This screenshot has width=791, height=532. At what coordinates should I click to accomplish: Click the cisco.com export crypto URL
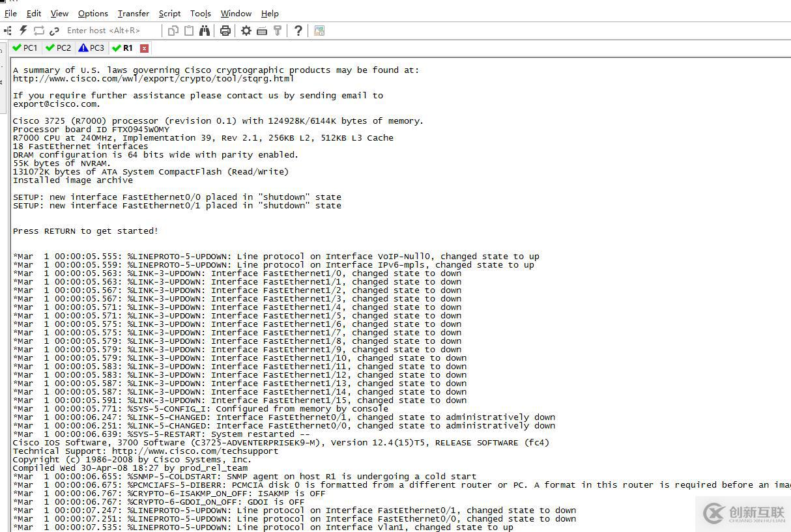click(x=154, y=79)
